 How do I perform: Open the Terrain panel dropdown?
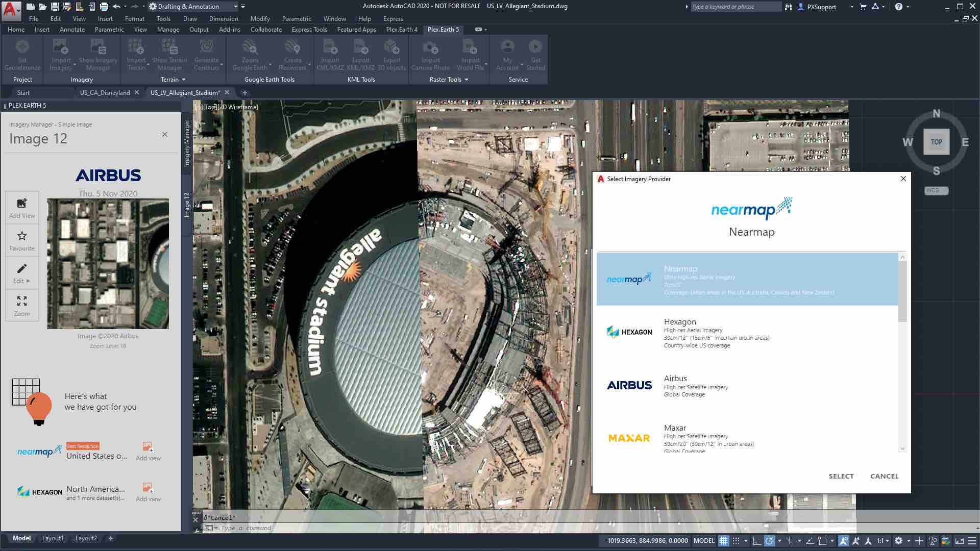[x=184, y=80]
